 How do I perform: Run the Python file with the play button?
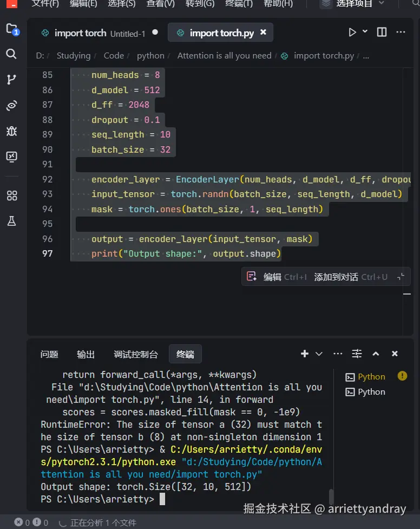pos(352,32)
